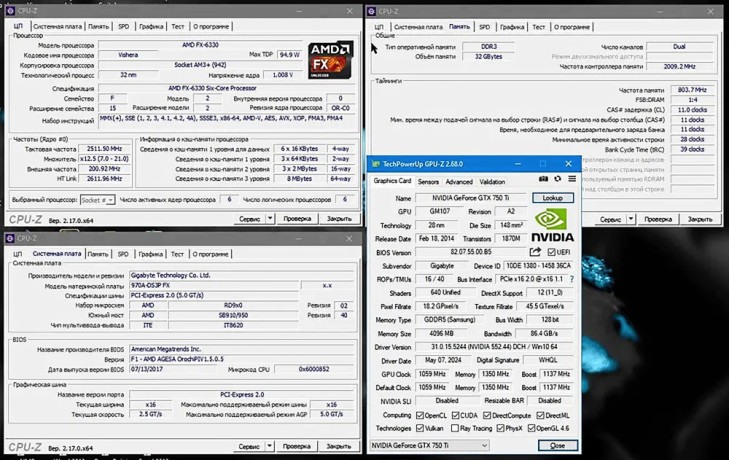Open the GPU-Z hamburger menu
The width and height of the screenshot is (729, 460).
(x=572, y=179)
